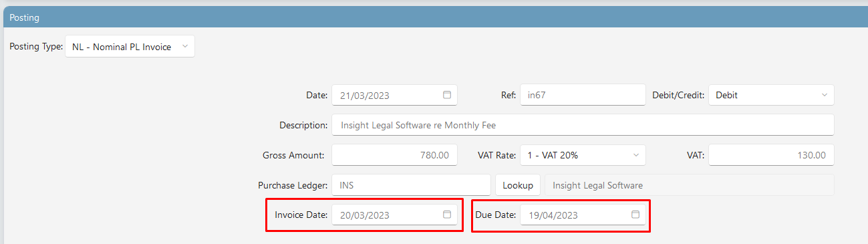Select the Purchase Ledger field INS
The height and width of the screenshot is (244, 868).
[x=411, y=185]
